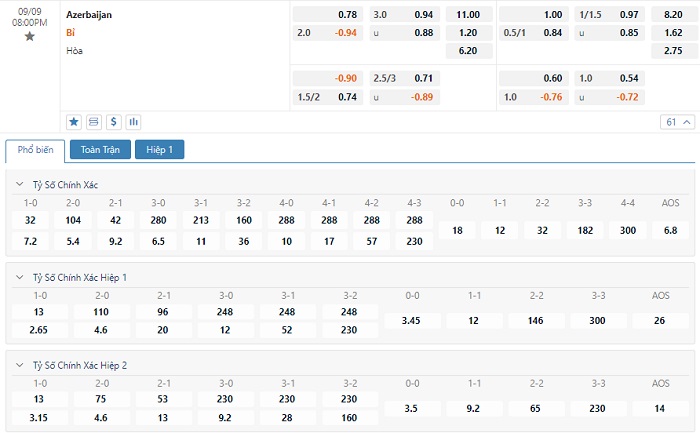Select the Hiệp 1 tab
Image resolution: width=700 pixels, height=433 pixels.
click(x=160, y=150)
